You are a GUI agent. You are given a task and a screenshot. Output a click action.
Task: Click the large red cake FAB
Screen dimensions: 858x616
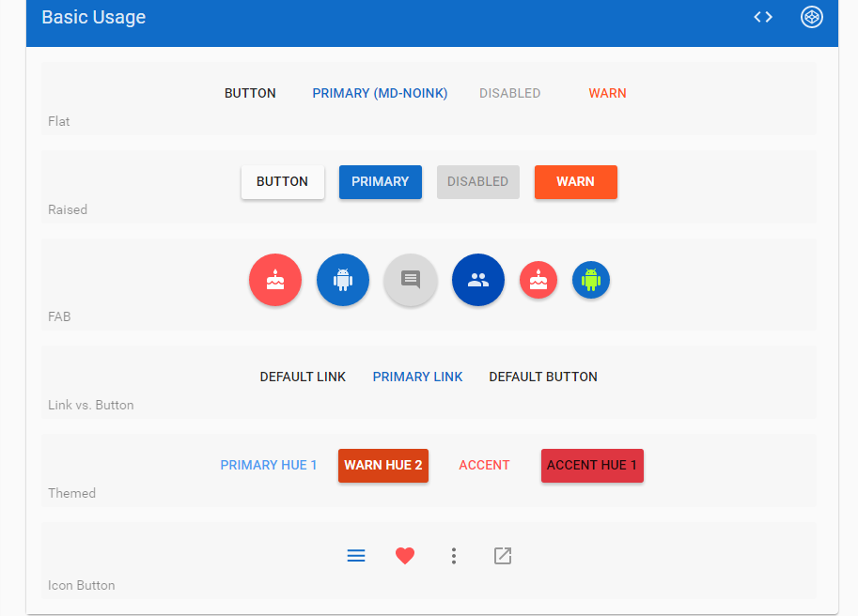pyautogui.click(x=275, y=281)
